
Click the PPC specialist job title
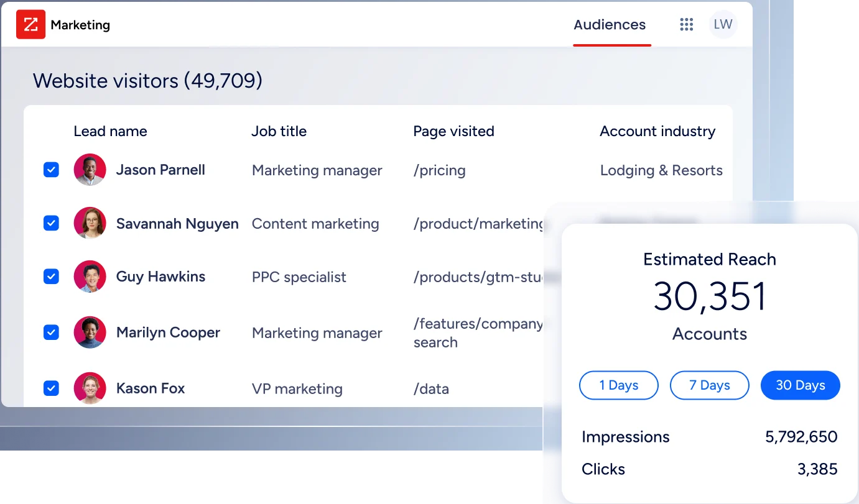(299, 277)
